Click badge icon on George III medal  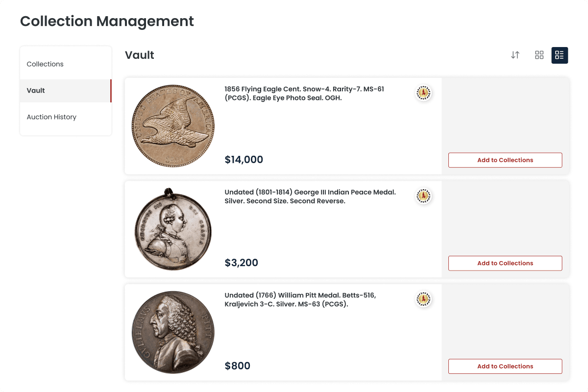point(423,196)
